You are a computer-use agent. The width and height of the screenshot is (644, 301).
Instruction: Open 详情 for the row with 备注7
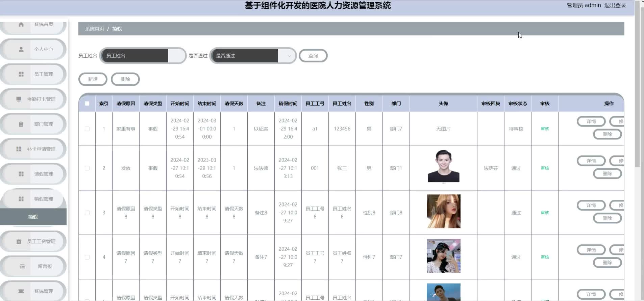(591, 250)
